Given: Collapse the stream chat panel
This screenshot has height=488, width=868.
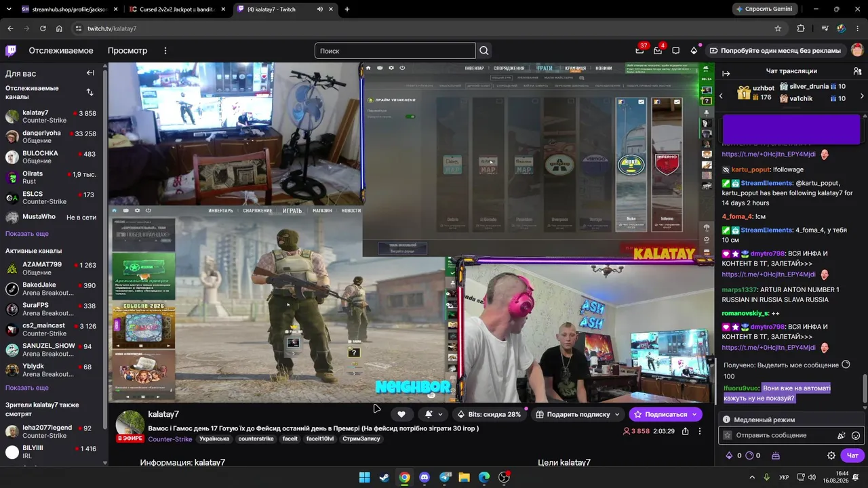Looking at the screenshot, I should pos(726,73).
